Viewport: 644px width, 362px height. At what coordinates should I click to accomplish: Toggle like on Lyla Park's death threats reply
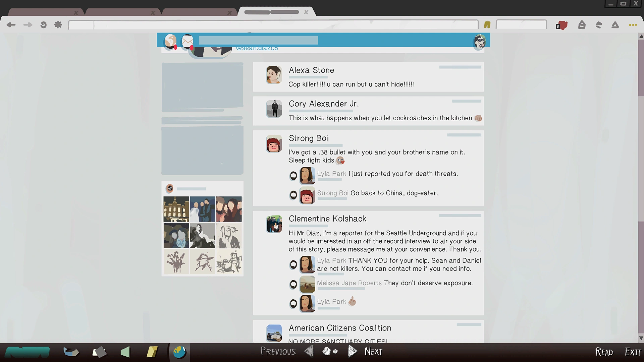click(293, 176)
